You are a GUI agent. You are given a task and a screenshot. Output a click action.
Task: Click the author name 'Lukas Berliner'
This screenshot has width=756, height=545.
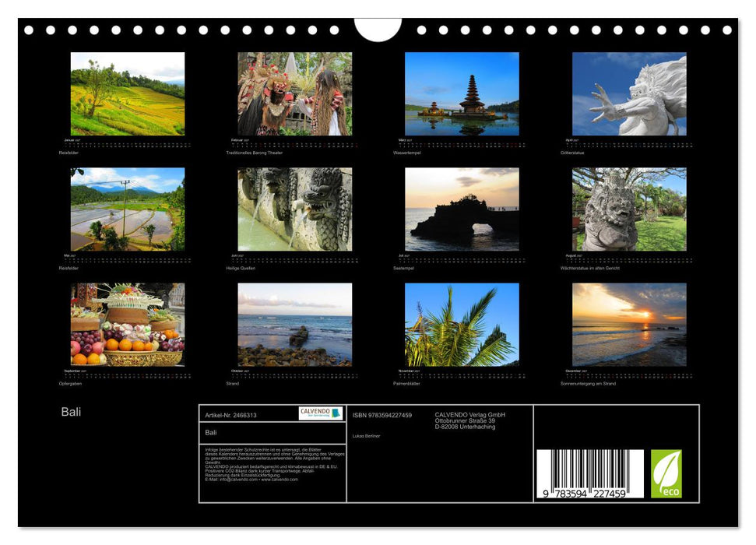pyautogui.click(x=367, y=436)
